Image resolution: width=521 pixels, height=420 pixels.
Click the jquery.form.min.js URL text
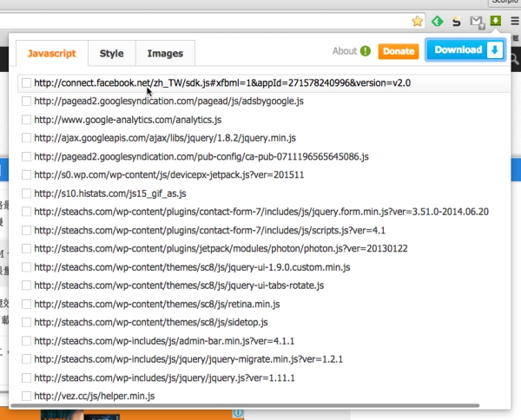(261, 212)
